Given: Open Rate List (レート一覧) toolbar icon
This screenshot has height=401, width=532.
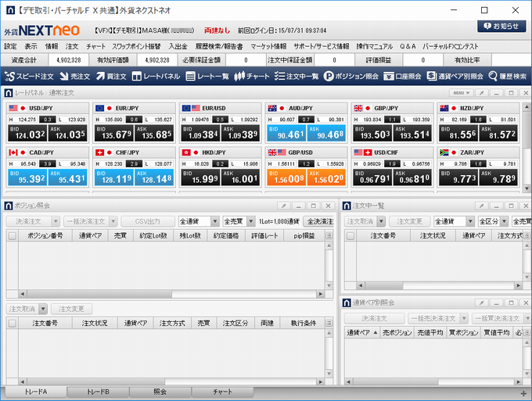Looking at the screenshot, I should pos(207,77).
